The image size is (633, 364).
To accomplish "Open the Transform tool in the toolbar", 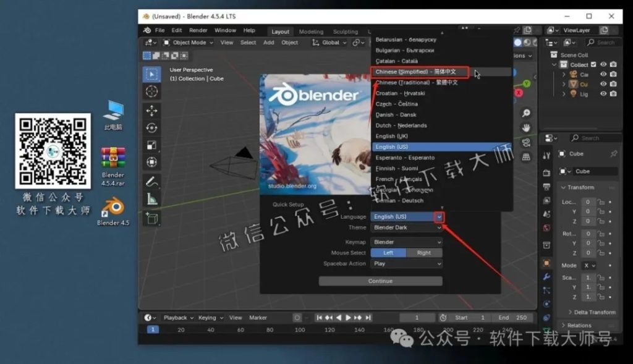I will coord(153,161).
